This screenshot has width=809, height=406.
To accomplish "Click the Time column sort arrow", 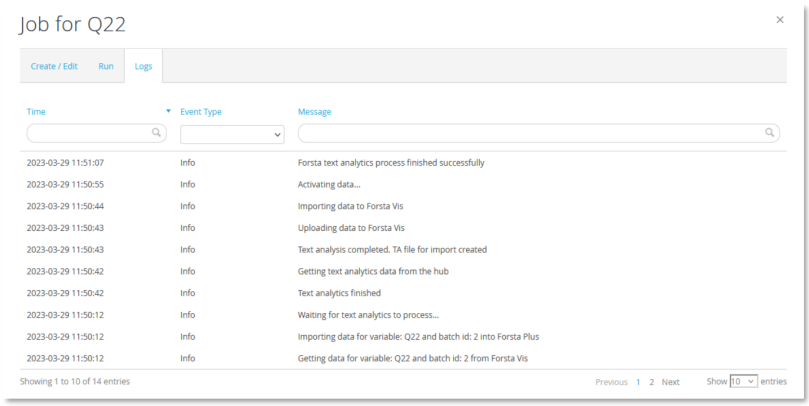I will 168,111.
